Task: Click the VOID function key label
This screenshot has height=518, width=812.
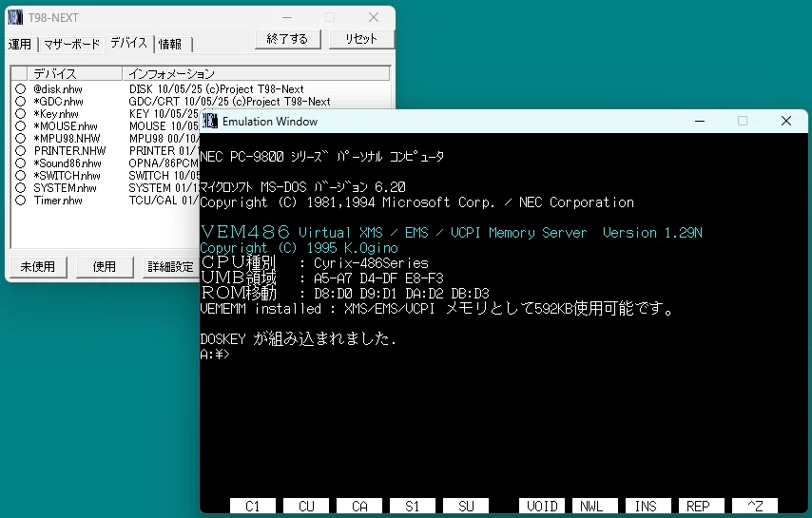Action: 542,506
